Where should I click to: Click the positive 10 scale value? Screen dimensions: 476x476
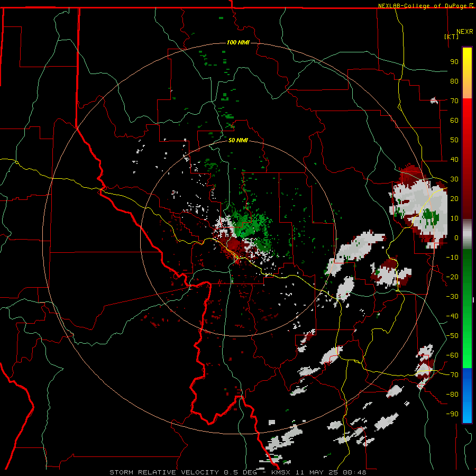click(454, 218)
